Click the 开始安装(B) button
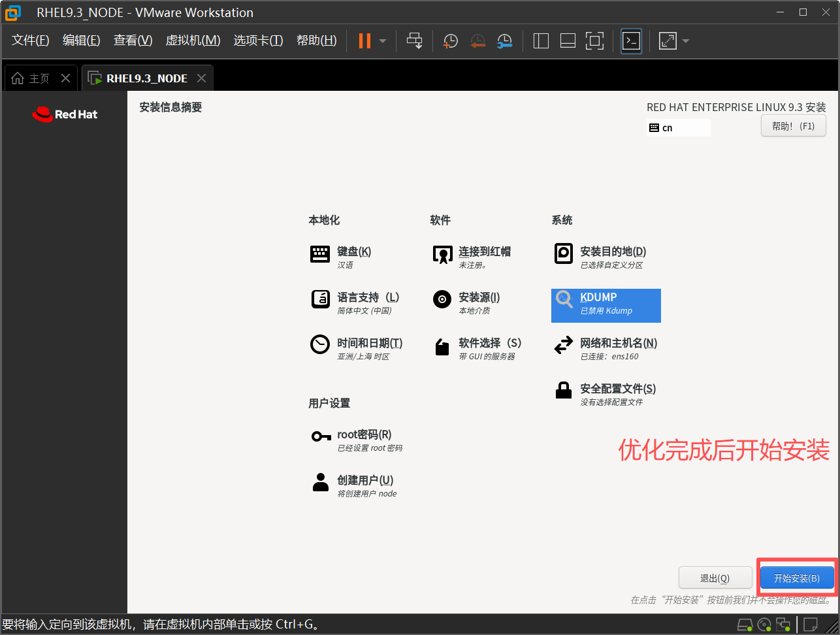 [x=797, y=578]
